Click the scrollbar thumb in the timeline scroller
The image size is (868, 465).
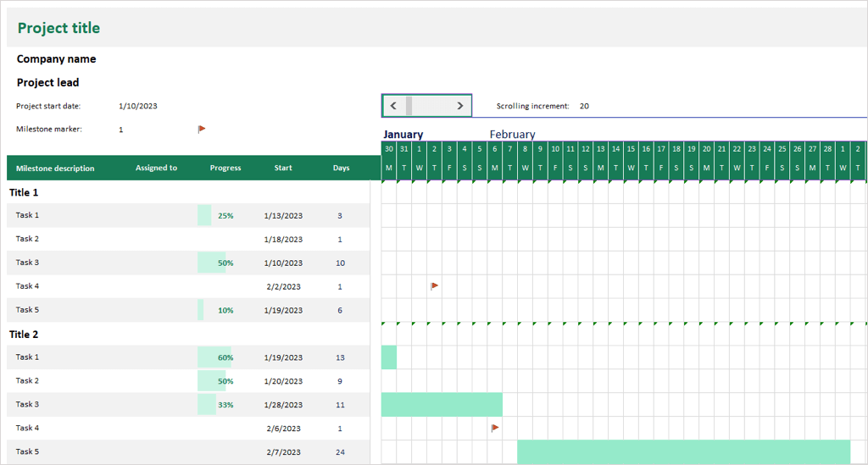click(x=409, y=106)
